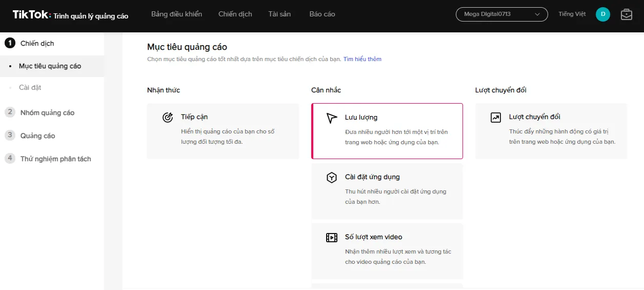The width and height of the screenshot is (644, 290).
Task: Open the Mega Digital0713 account dropdown
Action: point(502,14)
